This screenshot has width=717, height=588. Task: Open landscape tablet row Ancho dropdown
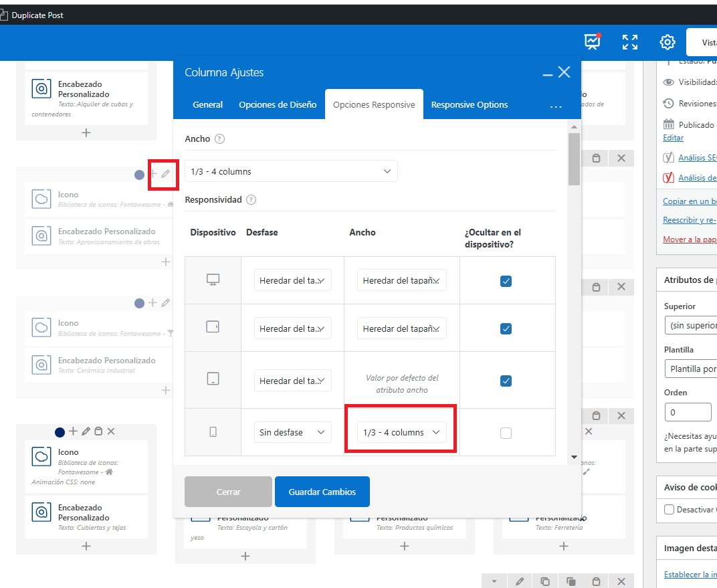coord(401,328)
